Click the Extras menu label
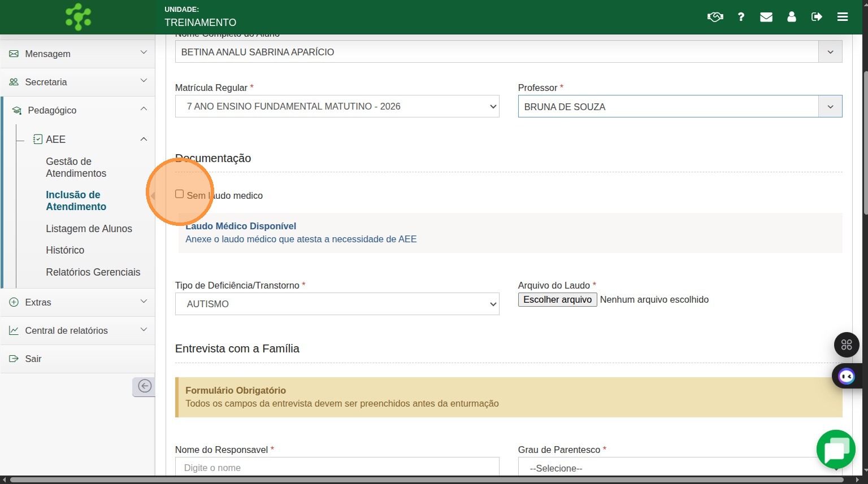This screenshot has height=484, width=868. pos(38,302)
